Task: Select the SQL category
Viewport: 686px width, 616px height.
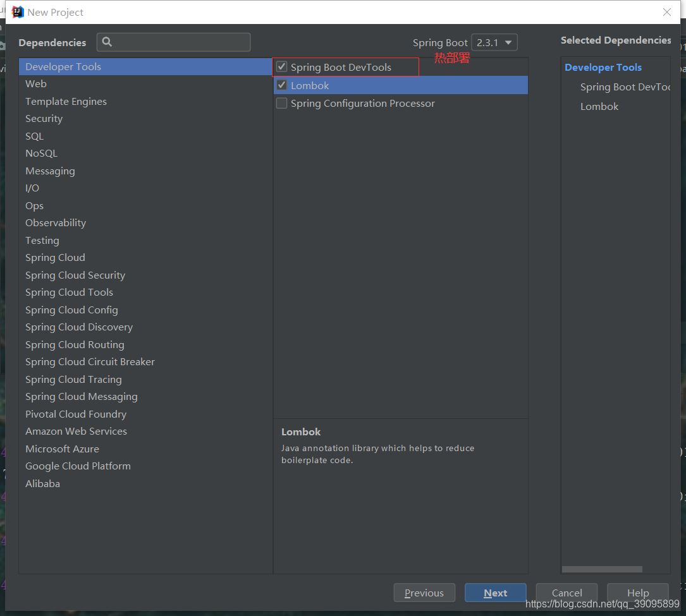Action: click(145, 136)
